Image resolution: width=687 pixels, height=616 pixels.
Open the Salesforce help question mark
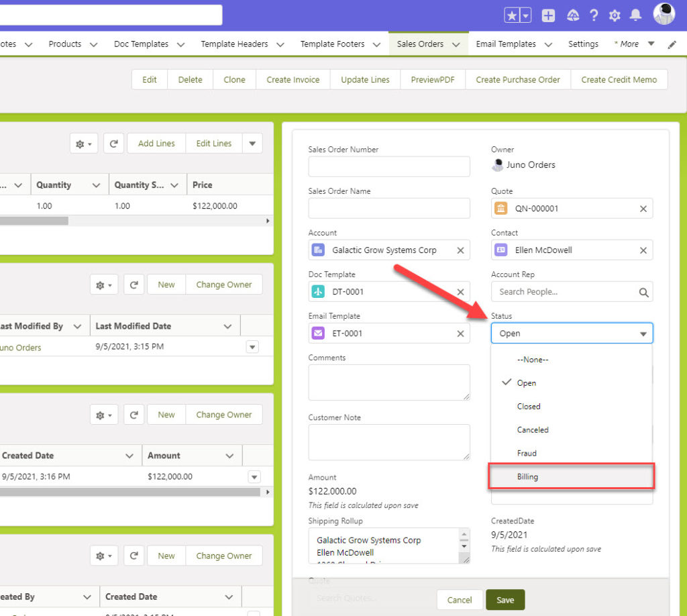tap(594, 15)
